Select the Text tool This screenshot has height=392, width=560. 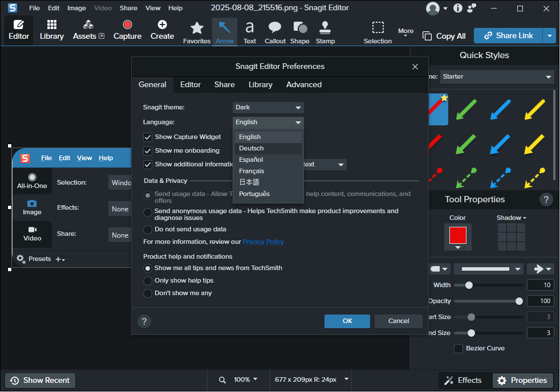(x=250, y=32)
